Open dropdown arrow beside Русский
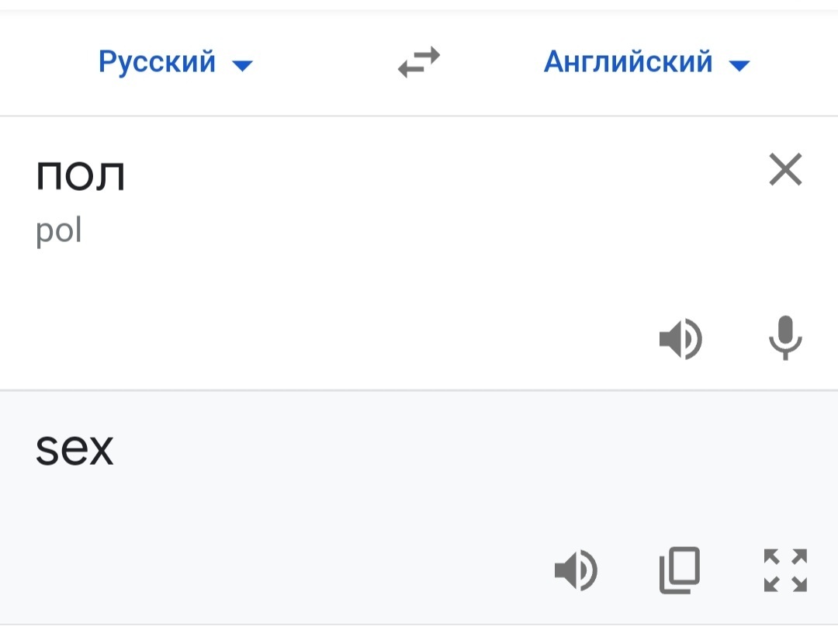Screen dimensions: 838x644 coord(243,66)
